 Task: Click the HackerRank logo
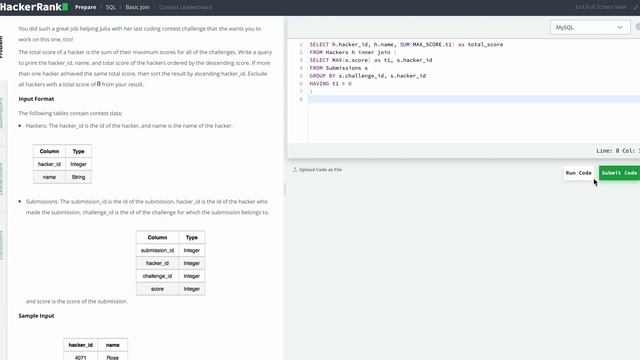point(34,7)
